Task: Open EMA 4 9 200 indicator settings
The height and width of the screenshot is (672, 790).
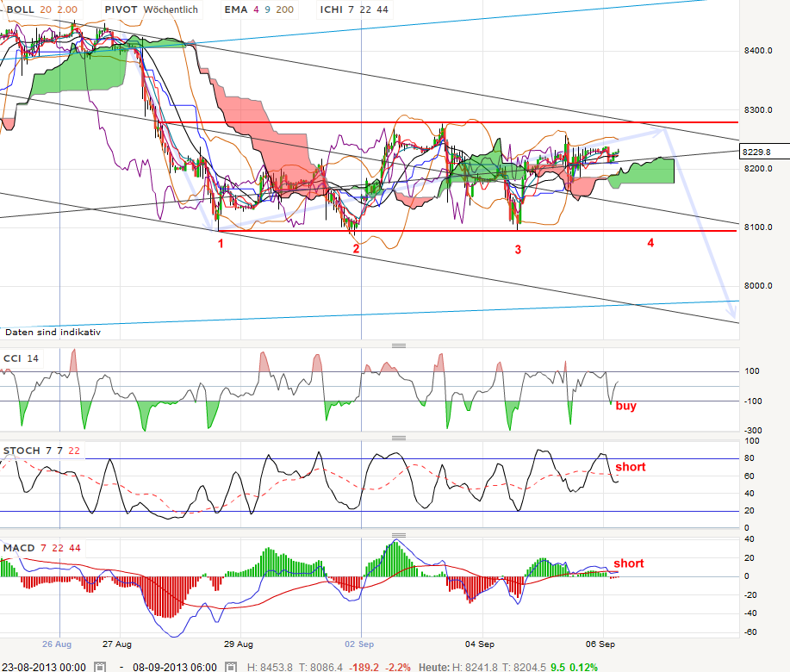Action: 259,9
